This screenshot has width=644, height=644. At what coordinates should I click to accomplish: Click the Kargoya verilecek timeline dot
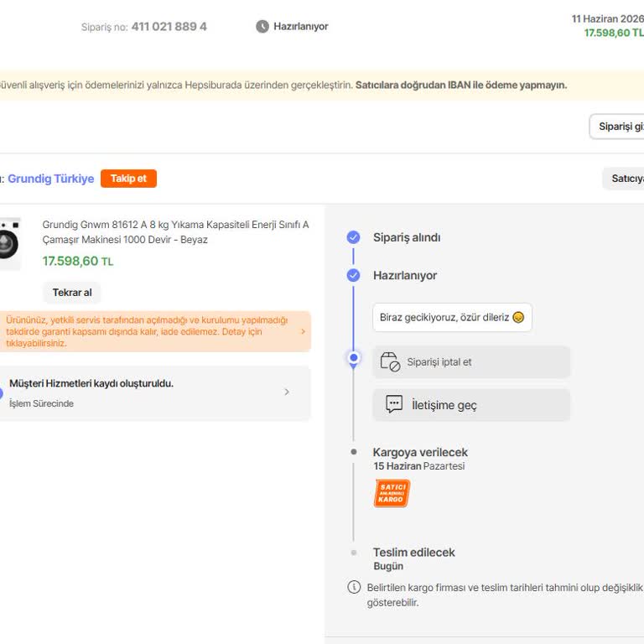(354, 452)
